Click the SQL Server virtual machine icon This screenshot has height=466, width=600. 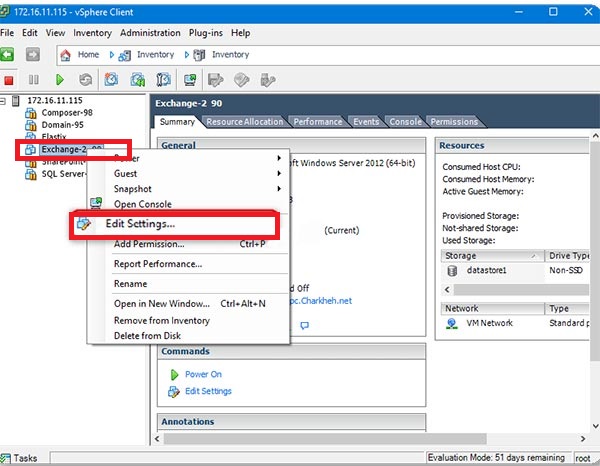pos(31,174)
